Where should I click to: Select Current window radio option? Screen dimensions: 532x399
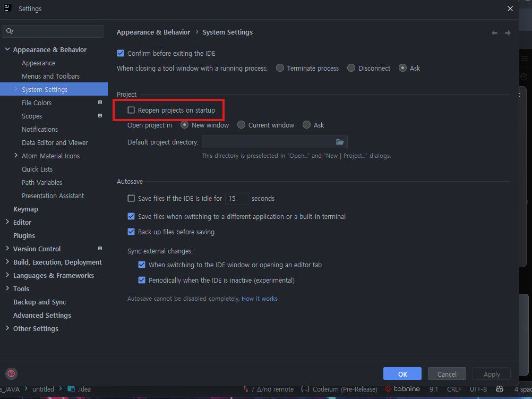[x=241, y=125]
